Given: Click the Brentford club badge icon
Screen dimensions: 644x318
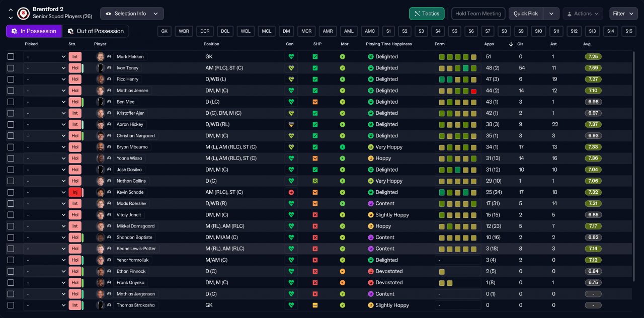Looking at the screenshot, I should tap(23, 13).
